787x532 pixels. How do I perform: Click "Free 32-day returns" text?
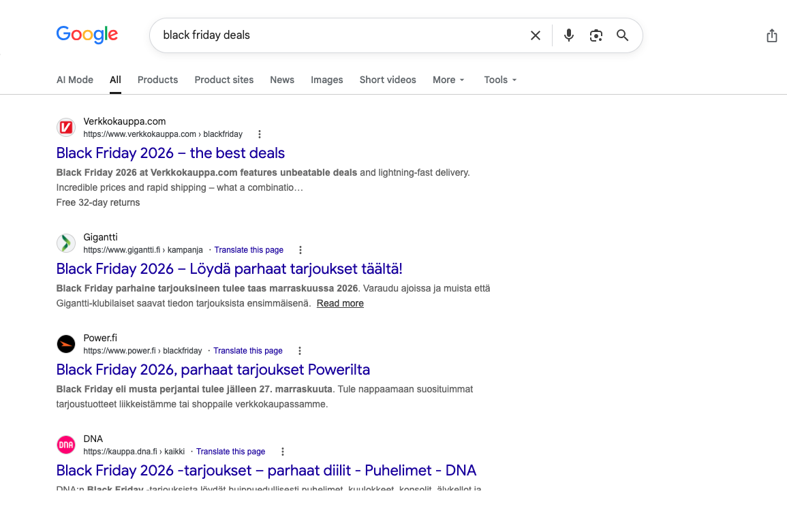click(98, 203)
